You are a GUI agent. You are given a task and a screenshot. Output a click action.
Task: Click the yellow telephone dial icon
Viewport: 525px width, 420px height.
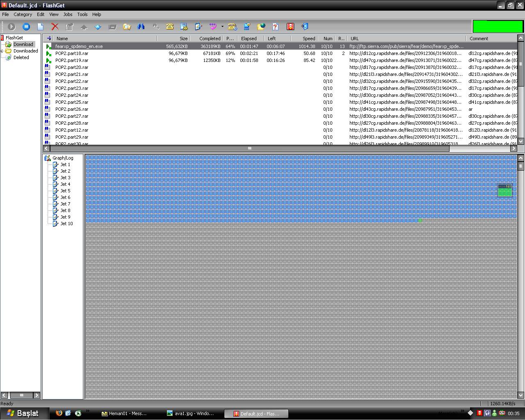(x=170, y=27)
